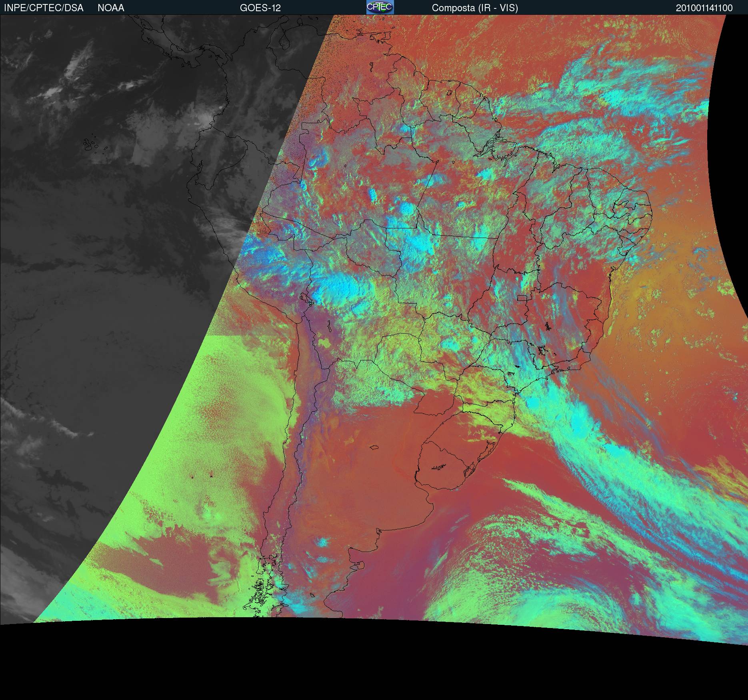
Task: Click the timestamp 201001141100
Action: pyautogui.click(x=704, y=8)
